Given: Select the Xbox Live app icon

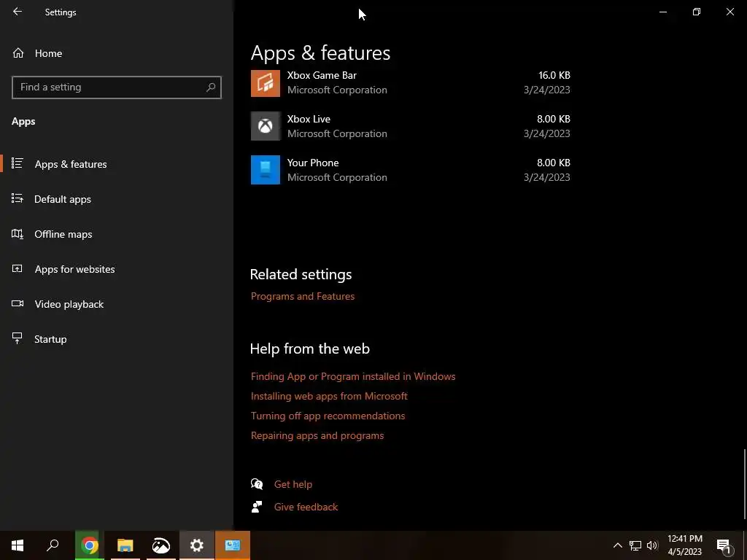Looking at the screenshot, I should pos(266,126).
